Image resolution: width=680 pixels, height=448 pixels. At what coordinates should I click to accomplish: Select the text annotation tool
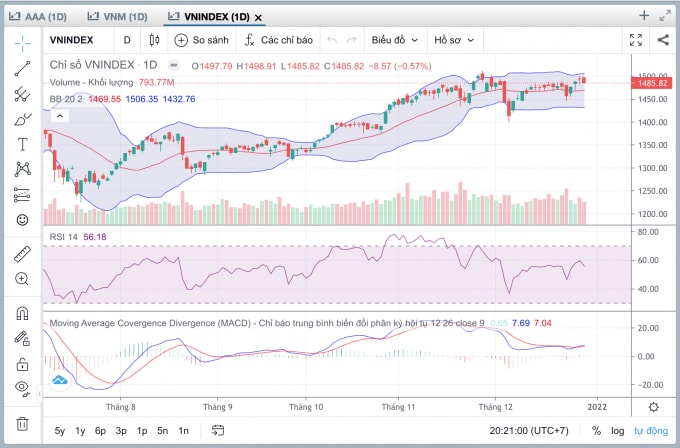coord(22,144)
